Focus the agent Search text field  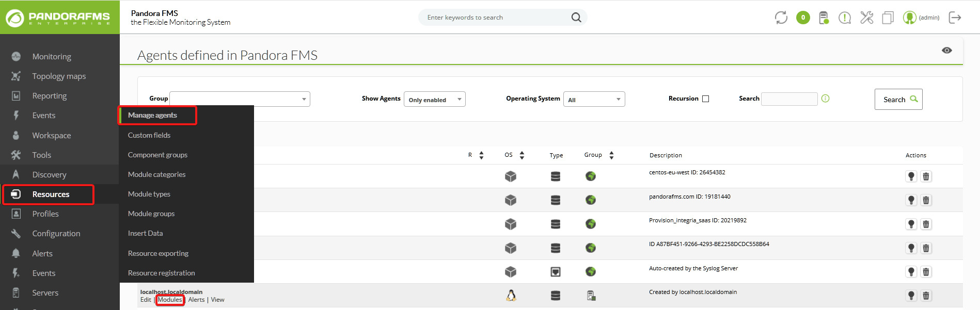(x=789, y=99)
